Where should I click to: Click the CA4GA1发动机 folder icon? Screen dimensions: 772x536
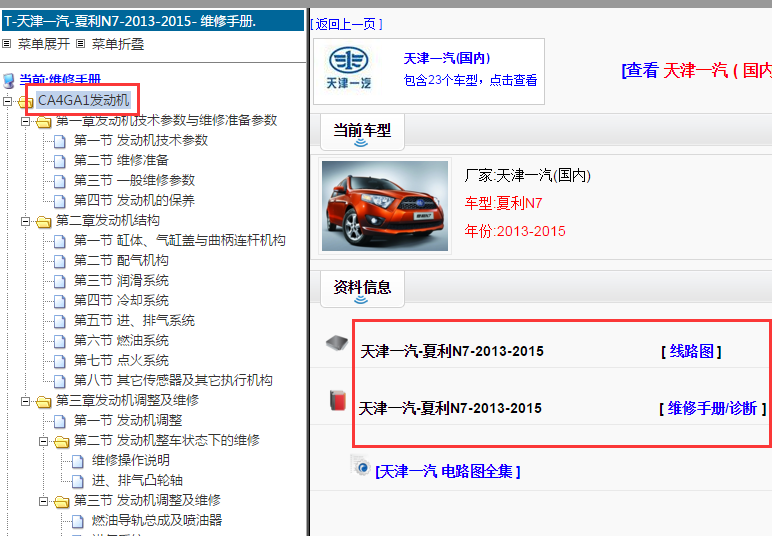pyautogui.click(x=25, y=101)
